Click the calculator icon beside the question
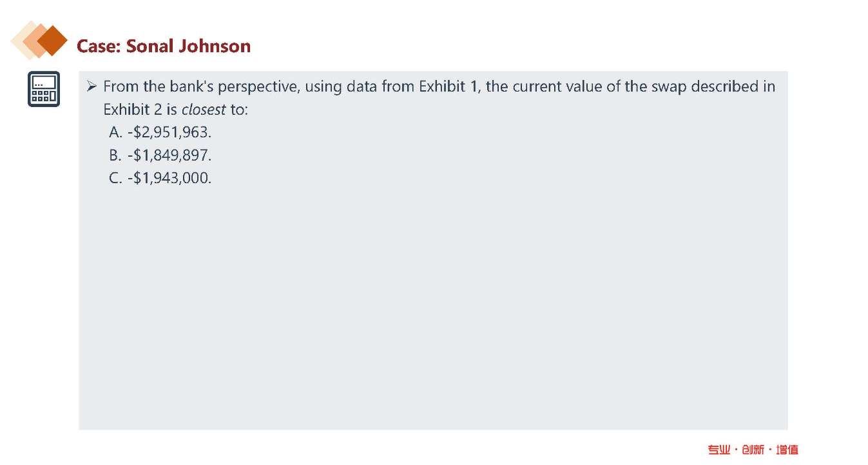Screen dimensions: 868x465 click(x=43, y=89)
